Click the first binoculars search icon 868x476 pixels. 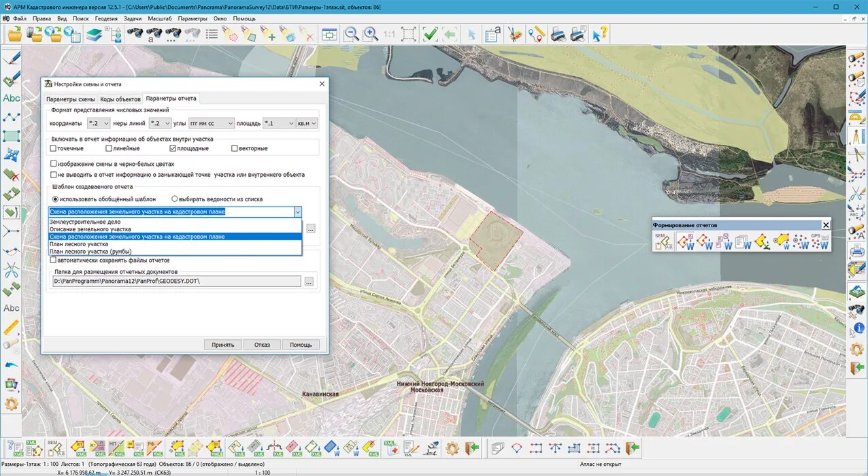pos(135,33)
